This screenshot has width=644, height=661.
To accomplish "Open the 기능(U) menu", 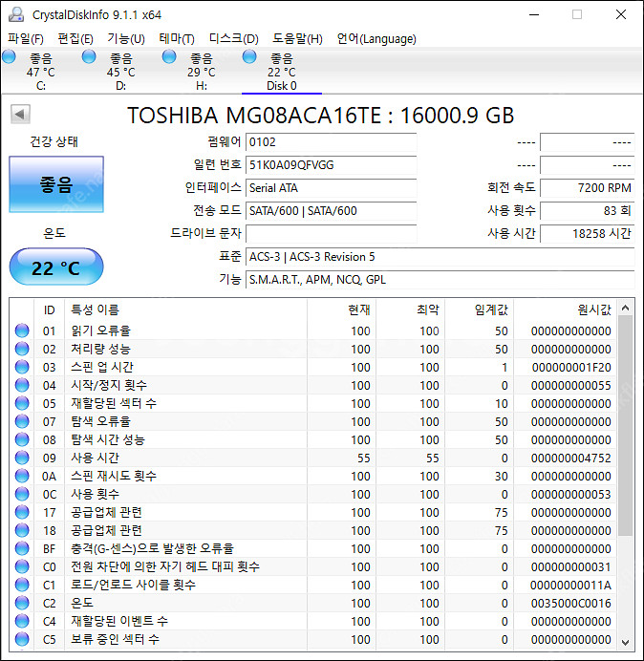I will [126, 39].
